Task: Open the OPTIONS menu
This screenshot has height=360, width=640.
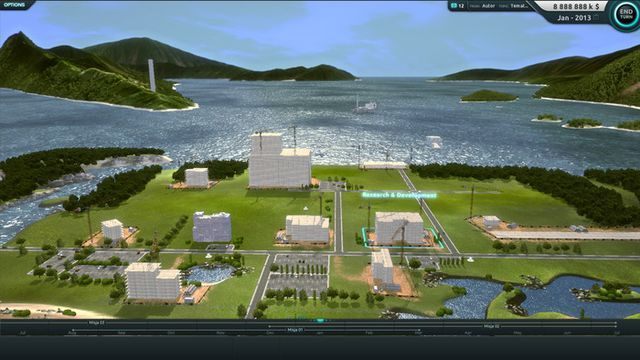Action: click(x=14, y=5)
